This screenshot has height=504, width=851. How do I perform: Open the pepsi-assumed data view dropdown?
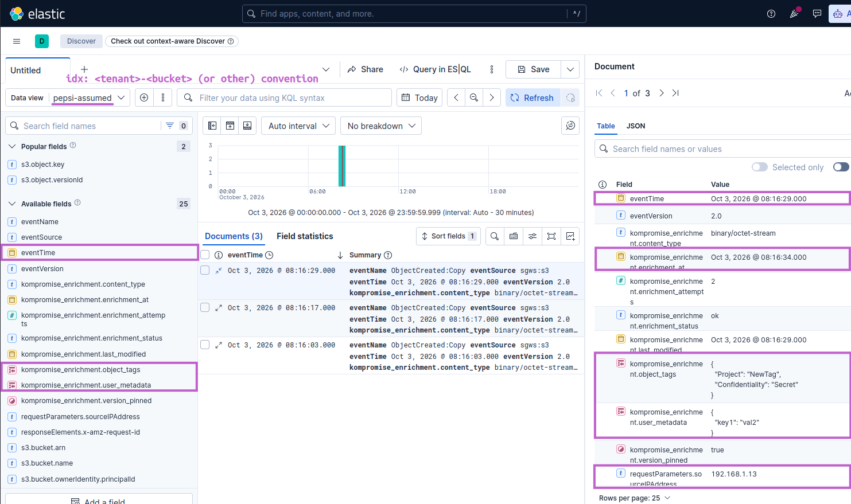[x=90, y=97]
